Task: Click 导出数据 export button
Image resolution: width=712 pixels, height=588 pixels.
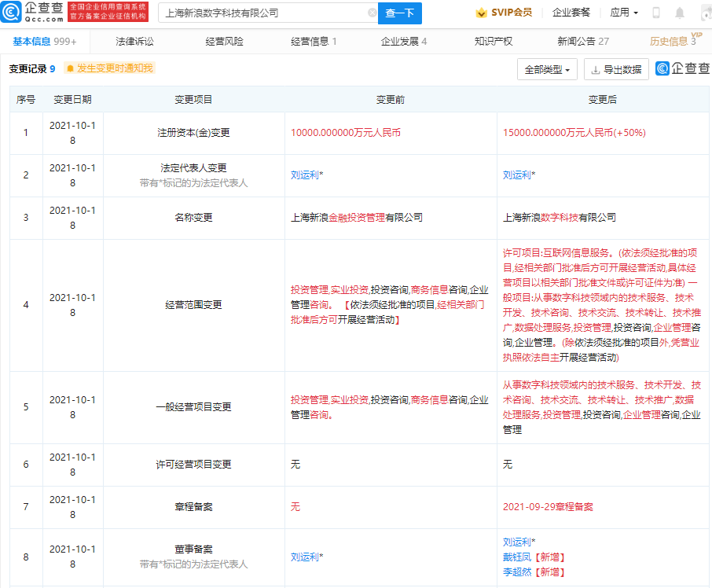Action: 615,70
